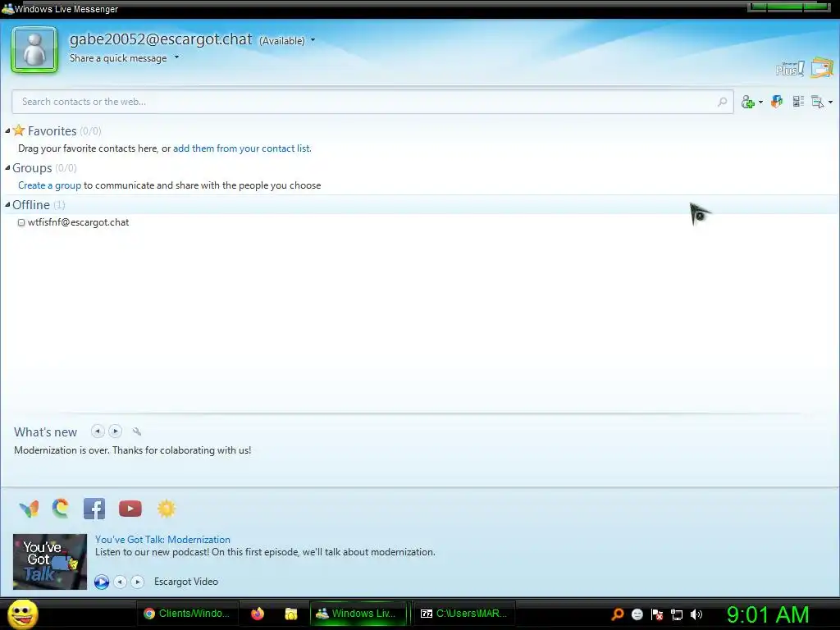Click the 'Escargot Video' label
The image size is (840, 630).
pos(186,582)
